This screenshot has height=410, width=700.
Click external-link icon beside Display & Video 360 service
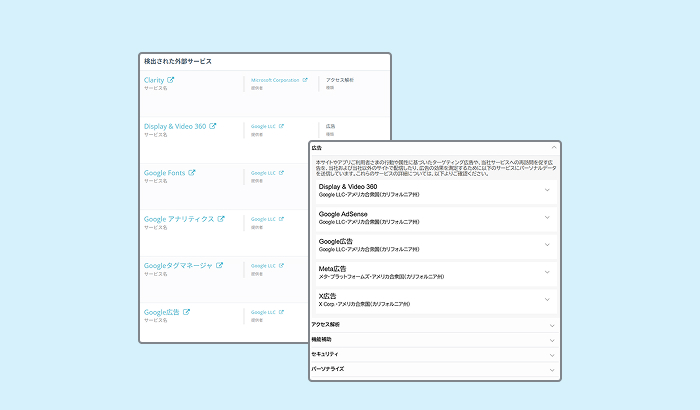click(213, 126)
